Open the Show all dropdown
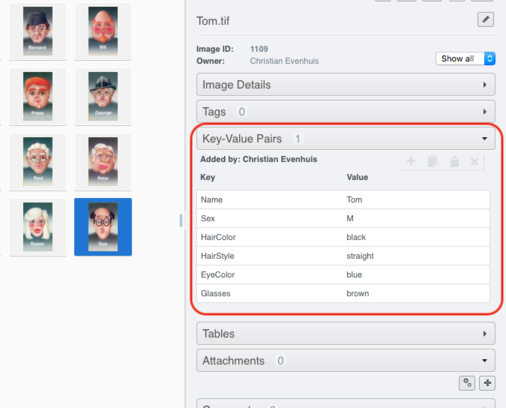This screenshot has height=408, width=506. tap(465, 59)
